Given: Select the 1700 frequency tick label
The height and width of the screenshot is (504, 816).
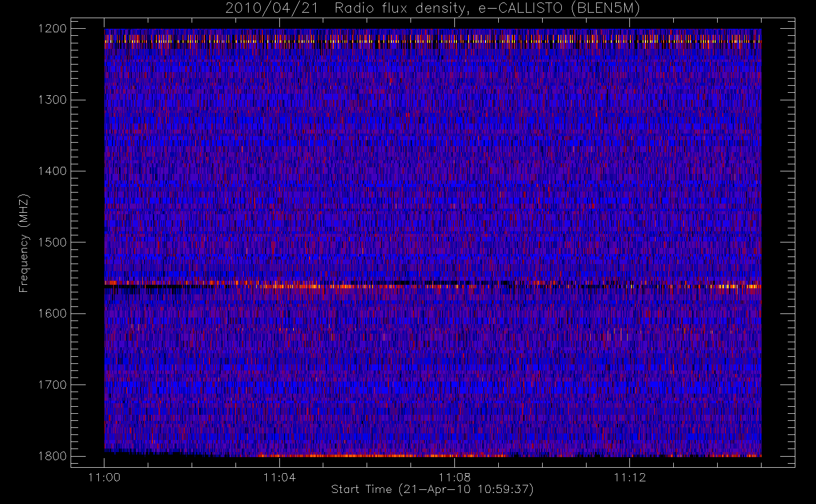Looking at the screenshot, I should tap(52, 385).
